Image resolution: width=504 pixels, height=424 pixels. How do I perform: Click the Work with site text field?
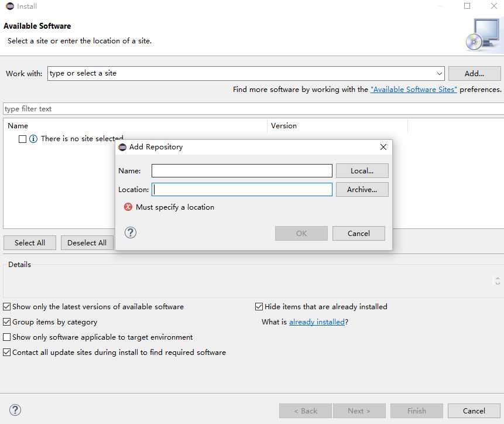(x=241, y=74)
